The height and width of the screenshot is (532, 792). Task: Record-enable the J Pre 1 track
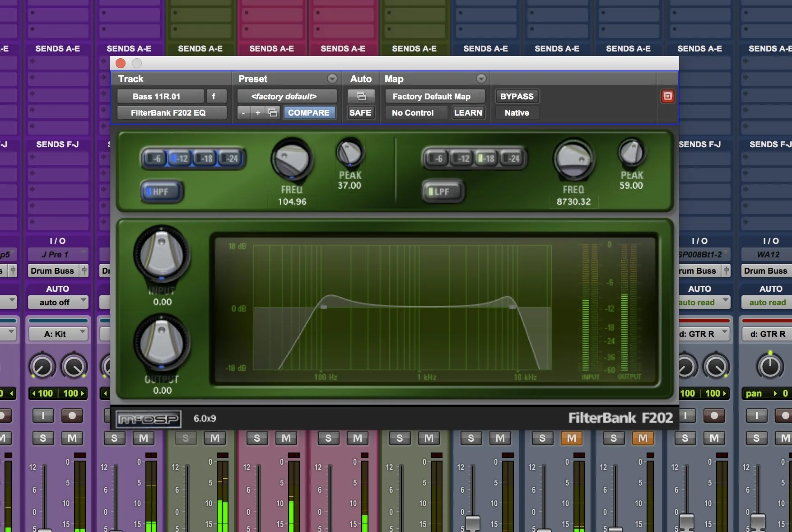coord(72,415)
